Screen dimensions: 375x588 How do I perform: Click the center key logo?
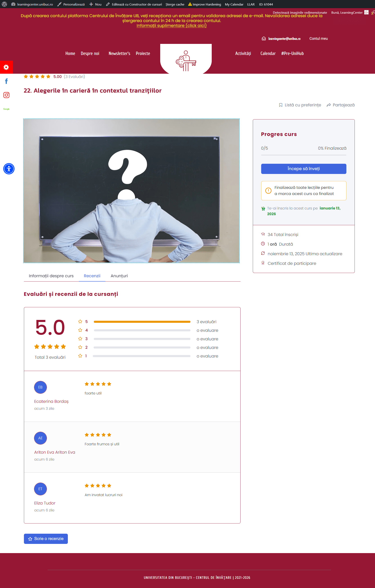pos(186,61)
